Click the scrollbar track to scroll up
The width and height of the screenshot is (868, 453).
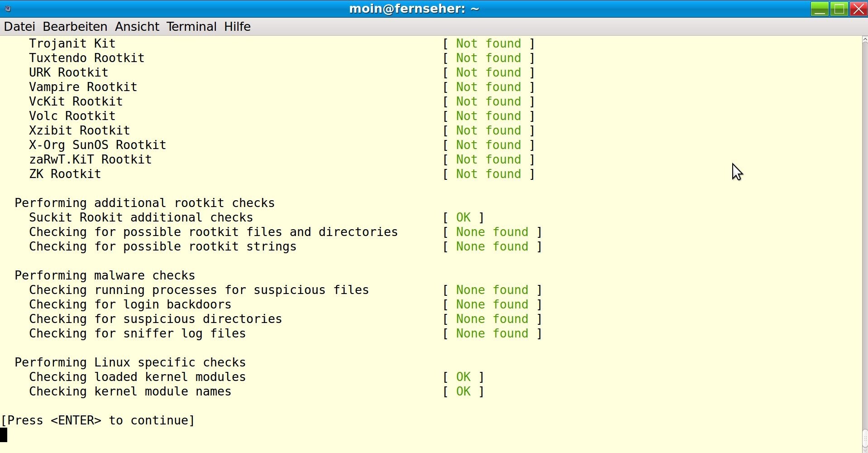tap(863, 226)
